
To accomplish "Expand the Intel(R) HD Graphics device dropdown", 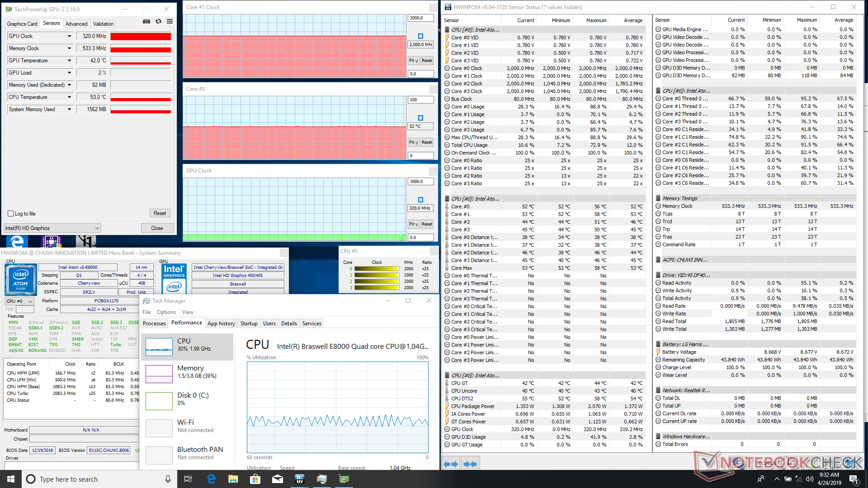I will point(97,228).
